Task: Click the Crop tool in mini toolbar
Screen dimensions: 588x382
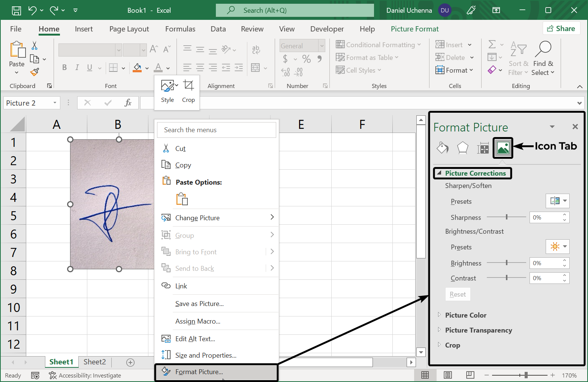Action: tap(188, 91)
